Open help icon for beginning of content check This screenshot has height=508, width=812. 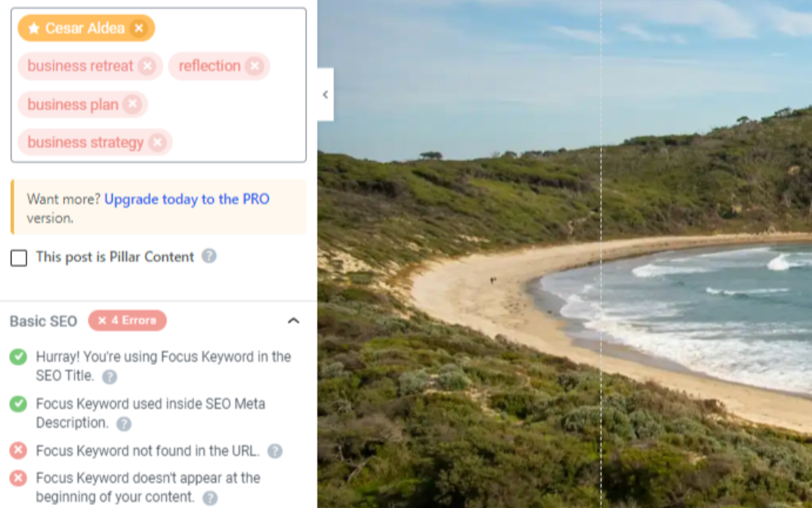coord(210,497)
